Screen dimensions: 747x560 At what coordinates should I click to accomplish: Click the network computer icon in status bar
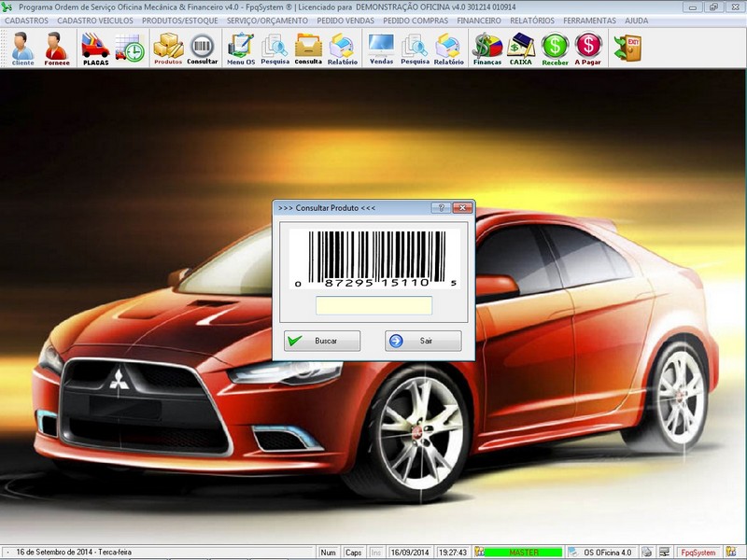pyautogui.click(x=664, y=553)
